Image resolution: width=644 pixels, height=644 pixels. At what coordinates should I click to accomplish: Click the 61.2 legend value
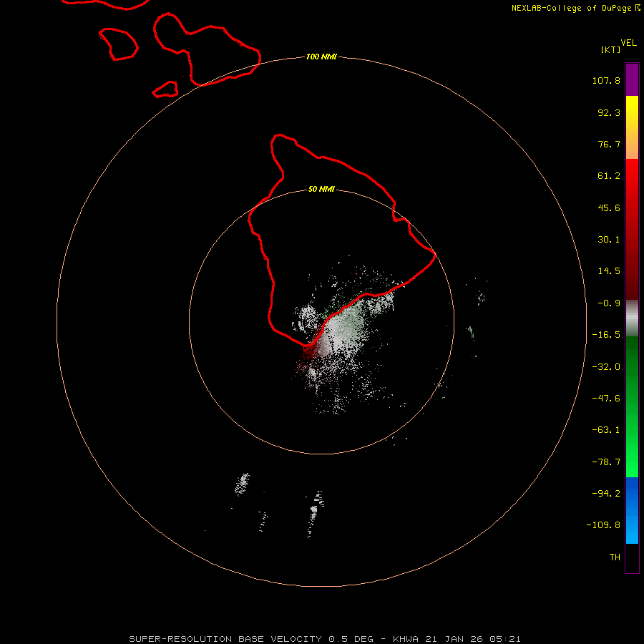[609, 176]
